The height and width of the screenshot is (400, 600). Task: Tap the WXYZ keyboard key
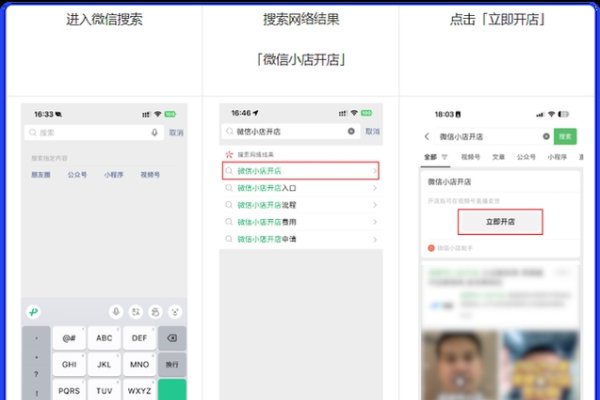(139, 390)
